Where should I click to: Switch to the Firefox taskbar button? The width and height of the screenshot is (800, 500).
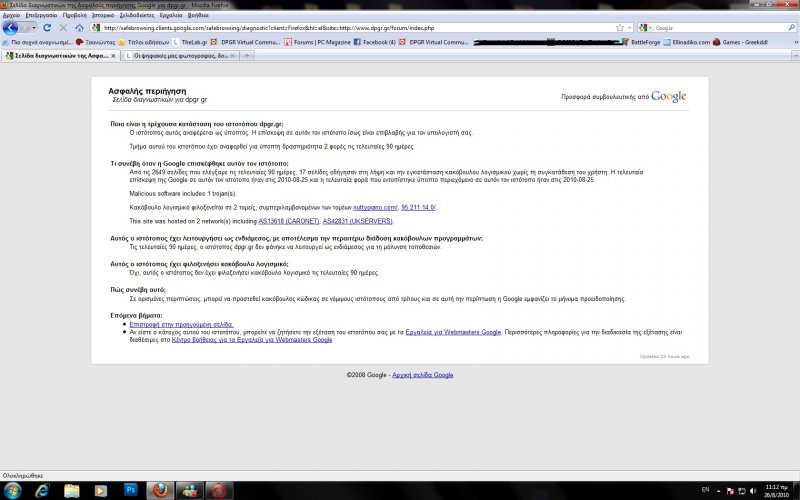click(160, 491)
